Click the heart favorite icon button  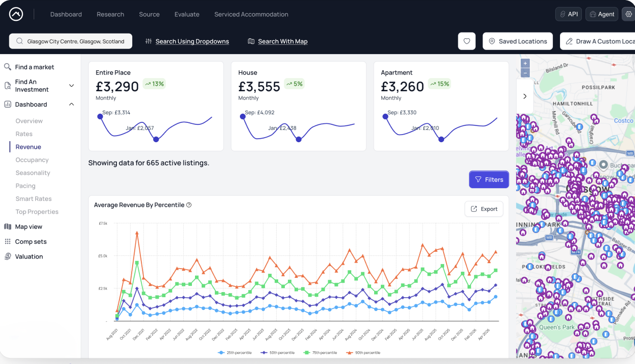pyautogui.click(x=467, y=41)
